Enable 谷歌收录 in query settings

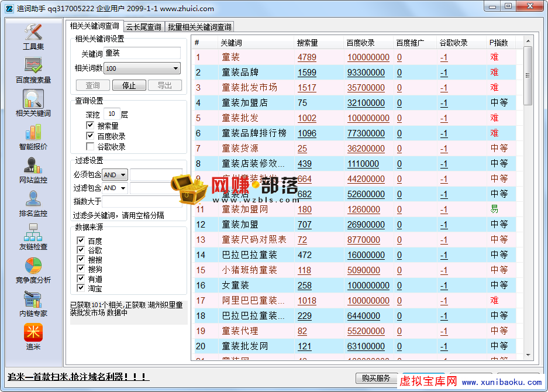tap(91, 146)
